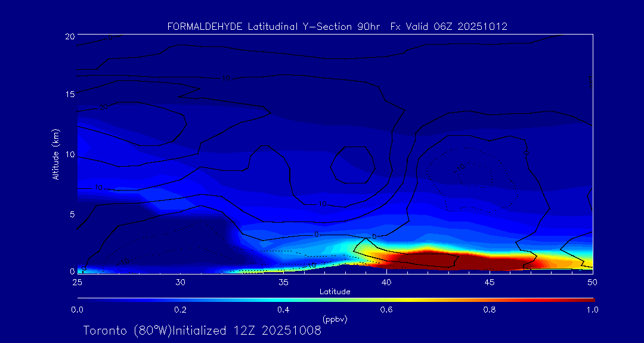
Task: Click the 'Latitude' x-axis label
Action: point(335,291)
